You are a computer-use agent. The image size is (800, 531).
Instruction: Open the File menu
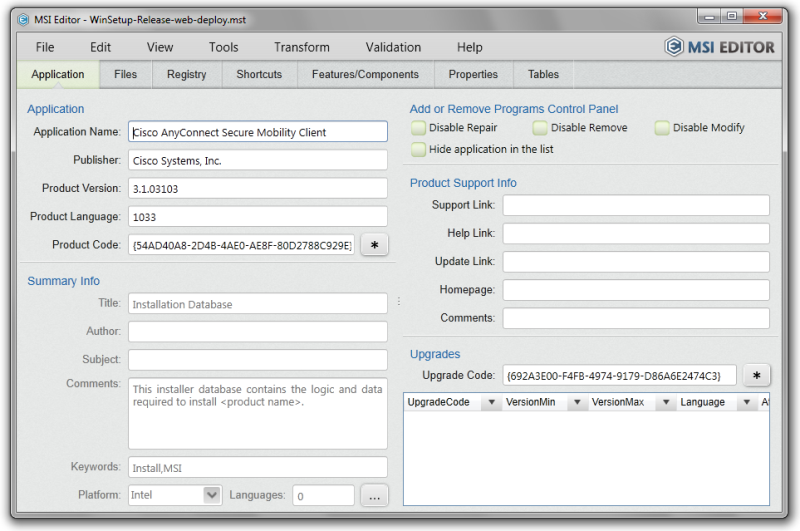click(x=45, y=47)
